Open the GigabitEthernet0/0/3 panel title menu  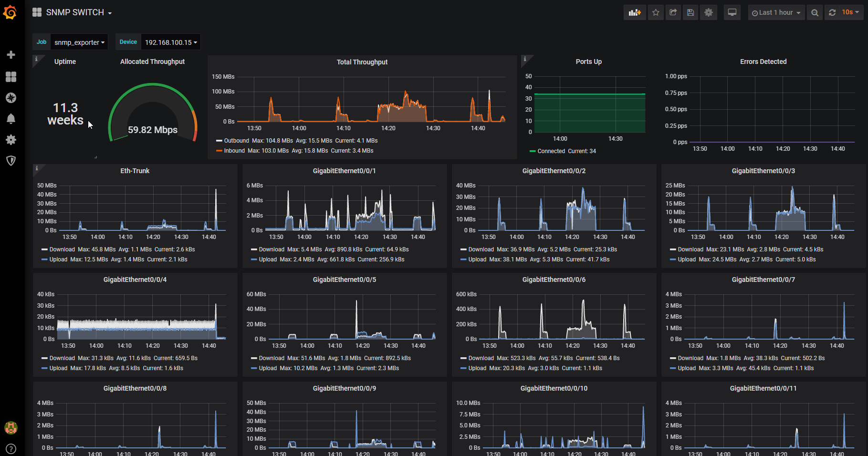(763, 171)
